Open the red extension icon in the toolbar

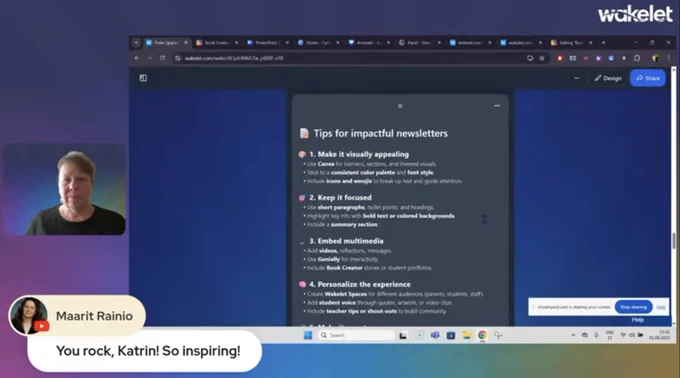(x=560, y=58)
